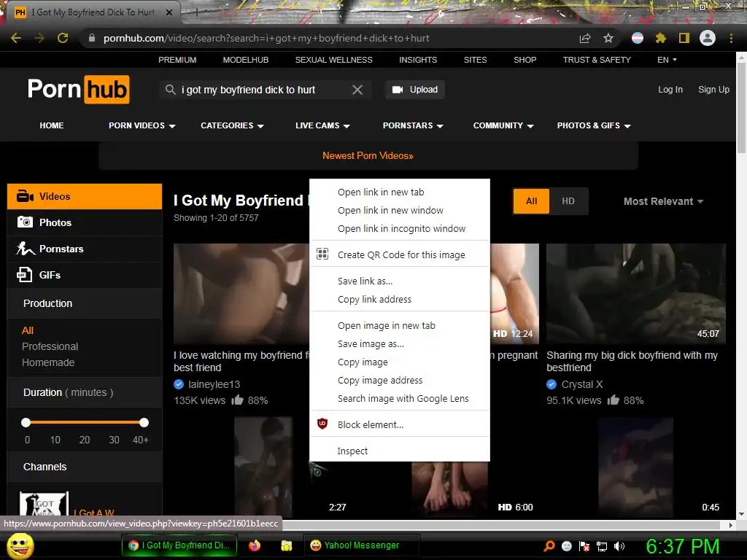747x560 pixels.
Task: Open the INSIGHTS top link
Action: point(418,60)
